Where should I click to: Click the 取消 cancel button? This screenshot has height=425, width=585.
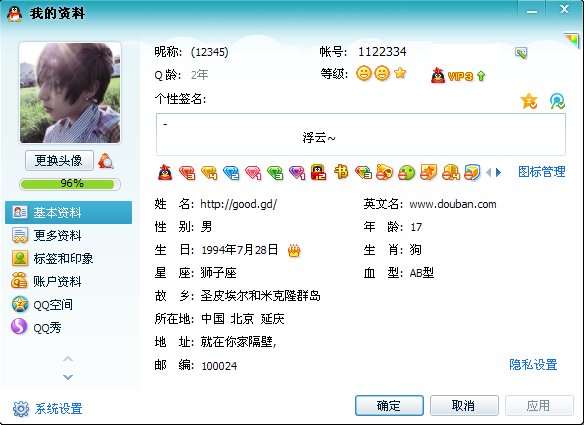tap(464, 406)
